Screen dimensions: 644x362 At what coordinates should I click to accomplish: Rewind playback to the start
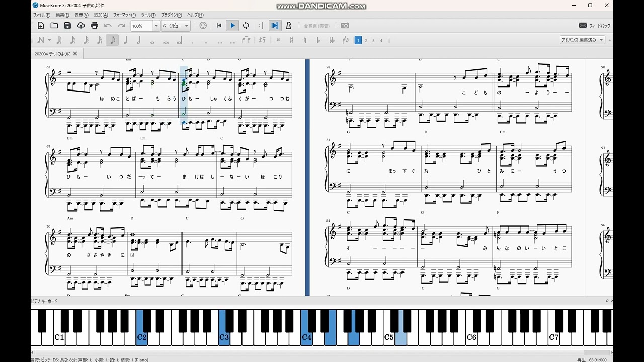219,26
